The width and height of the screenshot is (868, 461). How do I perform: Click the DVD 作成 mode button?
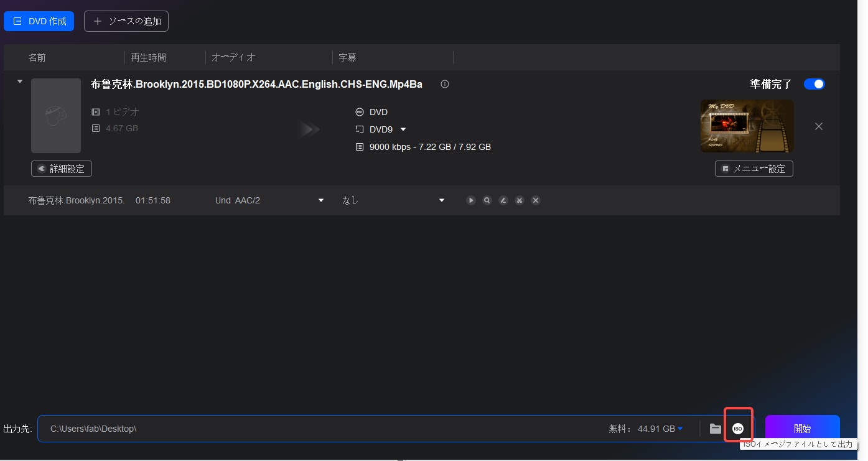[x=39, y=21]
